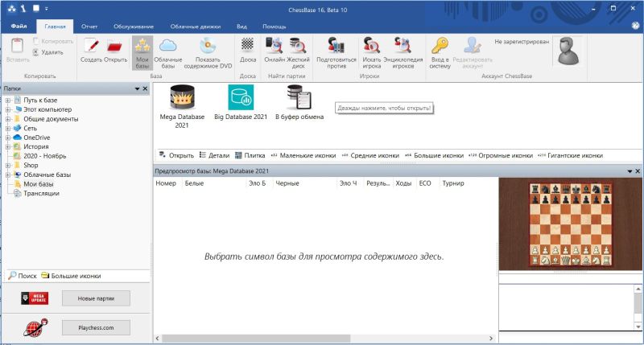Viewport: 644px width, 345px height.
Task: Click the Новые партии button
Action: [96, 298]
